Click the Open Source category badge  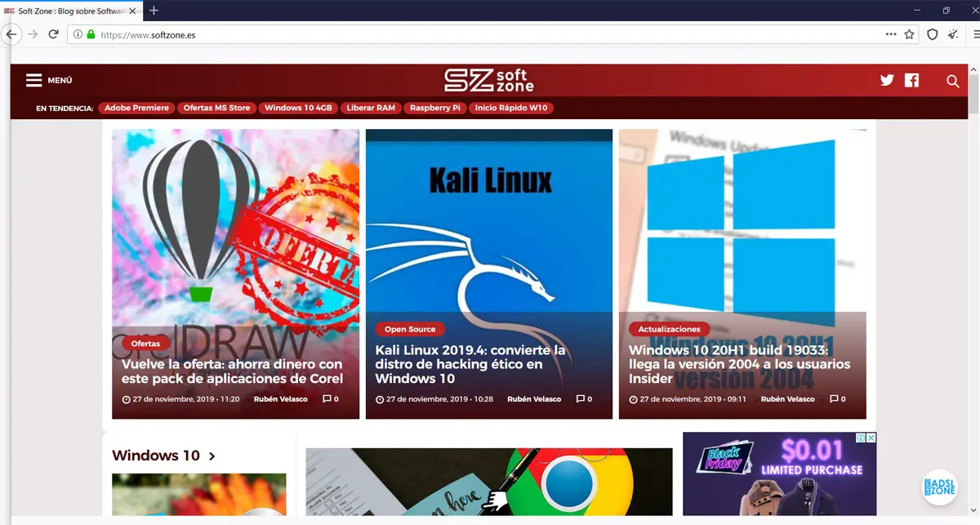coord(410,329)
